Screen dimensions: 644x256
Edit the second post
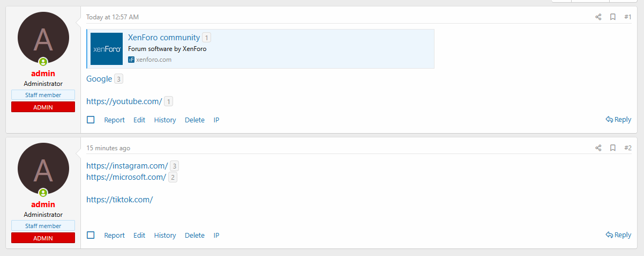click(x=139, y=235)
